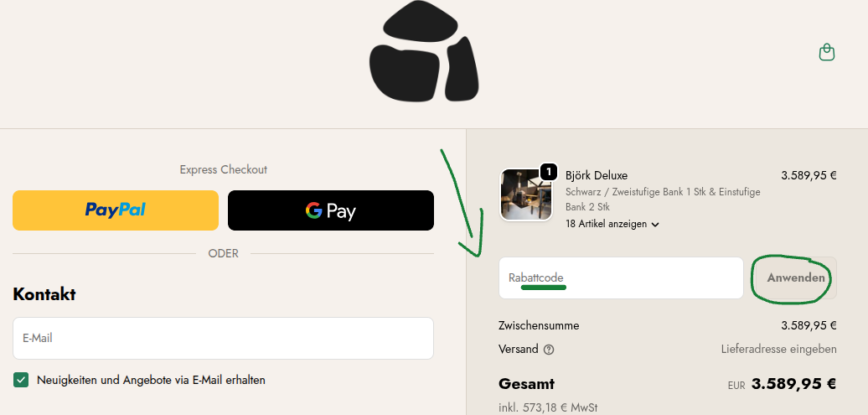This screenshot has width=868, height=415.
Task: Click the chevron arrow beside 18 Artikel anzeigen
Action: pos(655,225)
